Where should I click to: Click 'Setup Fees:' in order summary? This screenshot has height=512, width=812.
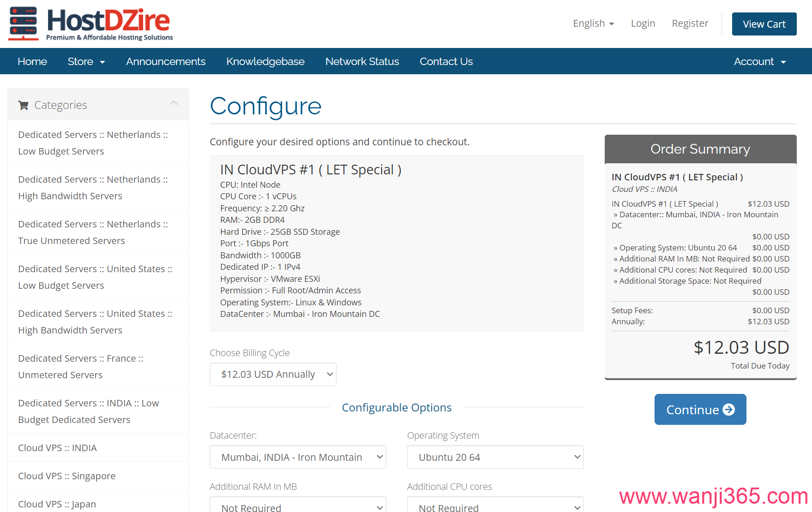click(632, 310)
